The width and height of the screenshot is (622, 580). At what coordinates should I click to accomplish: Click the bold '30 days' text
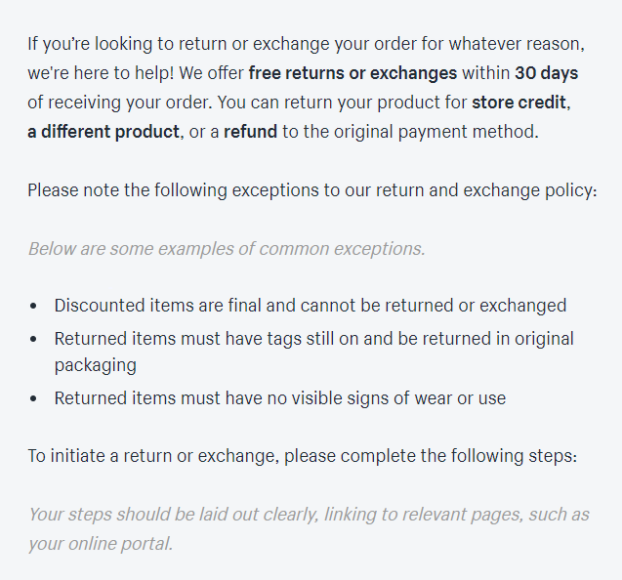546,73
